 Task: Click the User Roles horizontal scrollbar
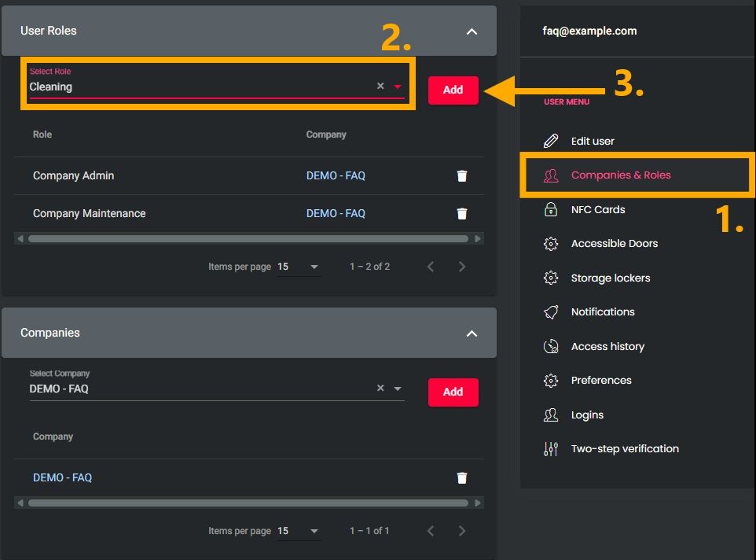248,238
